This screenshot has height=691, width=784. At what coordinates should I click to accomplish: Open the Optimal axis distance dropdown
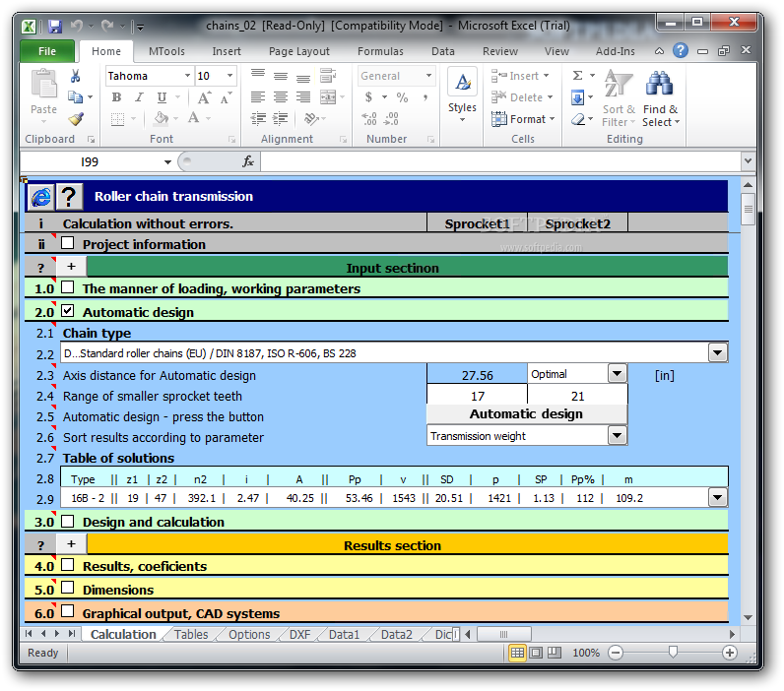[617, 373]
